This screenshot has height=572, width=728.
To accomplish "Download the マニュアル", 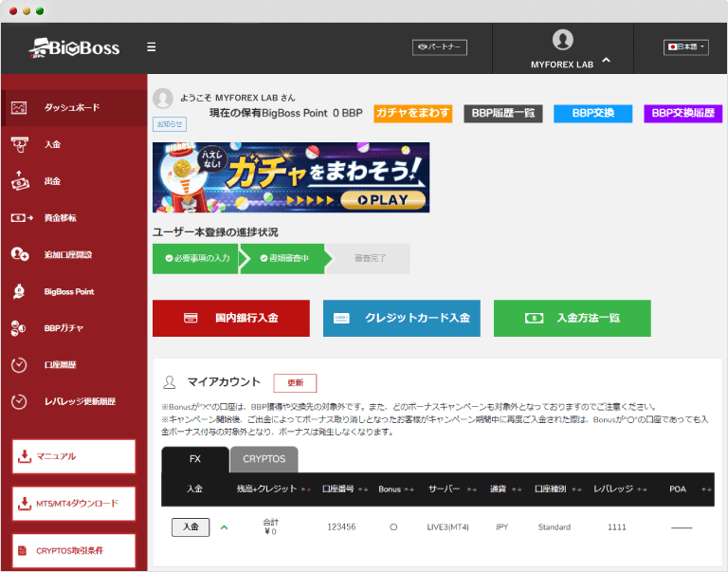I will (x=74, y=457).
